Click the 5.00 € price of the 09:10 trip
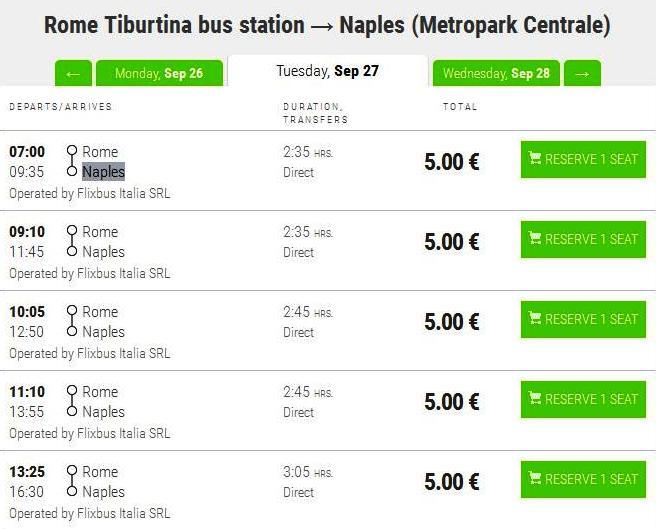Screen dimensions: 656x529 [452, 242]
